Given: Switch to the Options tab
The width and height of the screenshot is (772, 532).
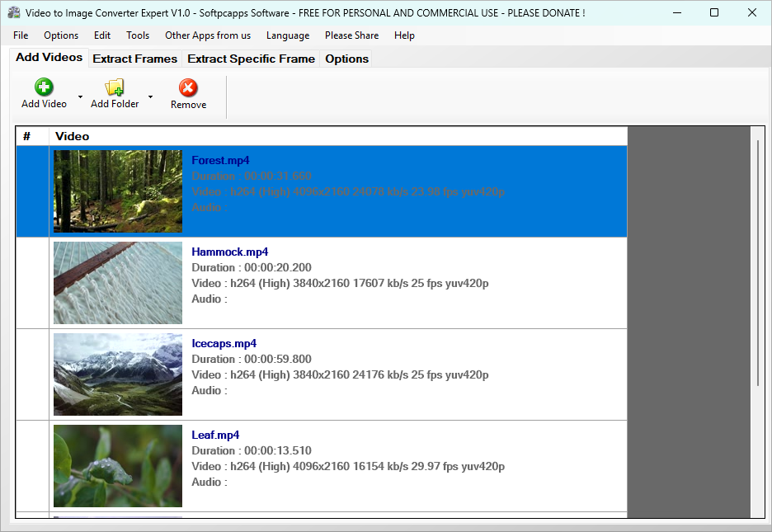Looking at the screenshot, I should click(x=346, y=59).
